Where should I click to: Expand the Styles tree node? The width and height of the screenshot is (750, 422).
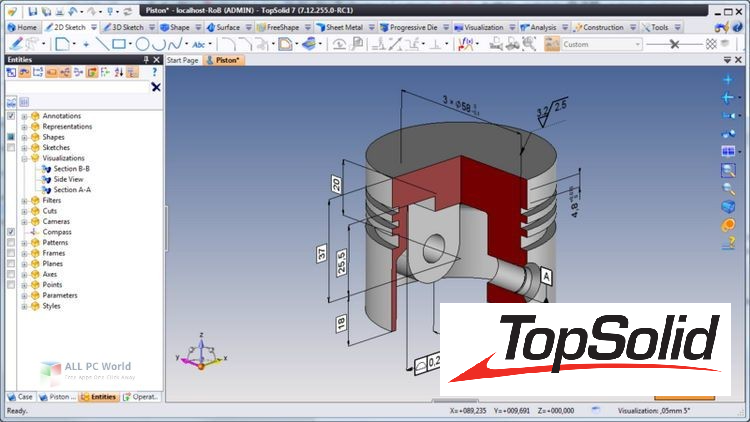point(24,306)
